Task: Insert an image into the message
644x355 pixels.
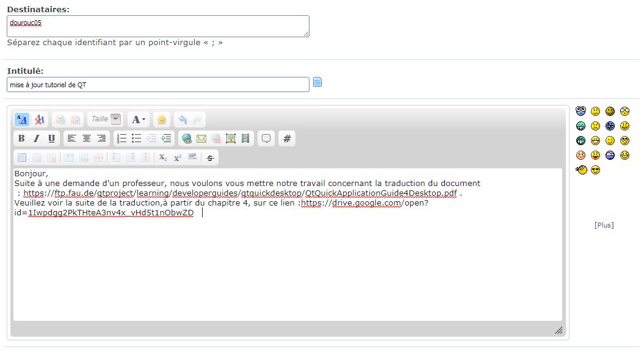Action: point(231,138)
